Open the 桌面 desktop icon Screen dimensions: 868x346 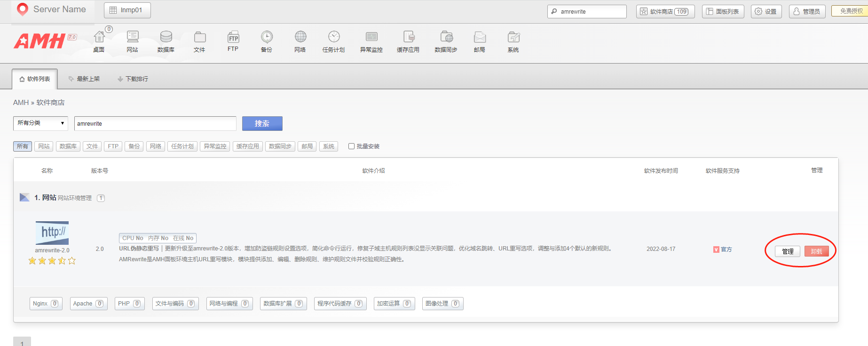(x=99, y=41)
